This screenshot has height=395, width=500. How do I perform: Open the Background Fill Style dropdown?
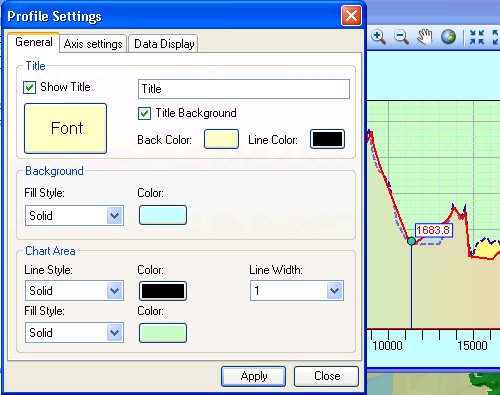click(x=74, y=216)
